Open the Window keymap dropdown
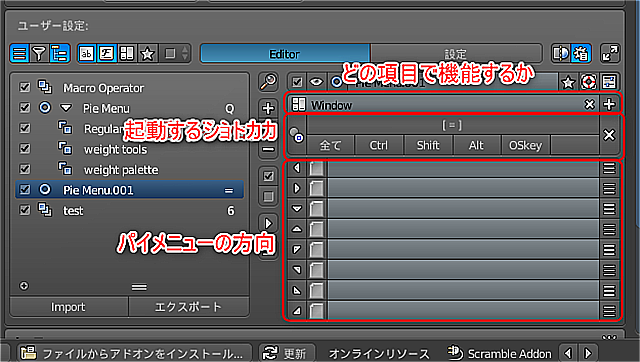Screen dimensions: 640x362 (x=437, y=105)
